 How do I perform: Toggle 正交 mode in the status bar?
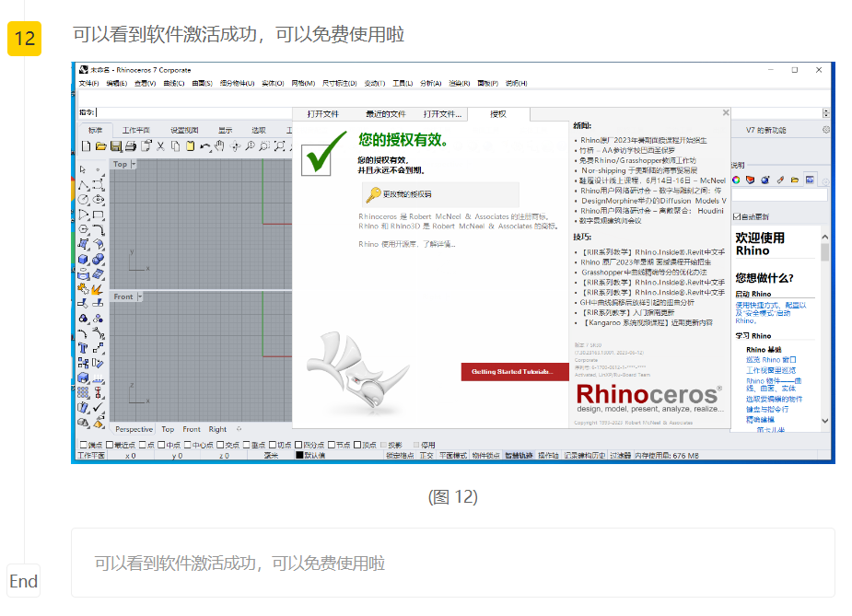tap(426, 456)
